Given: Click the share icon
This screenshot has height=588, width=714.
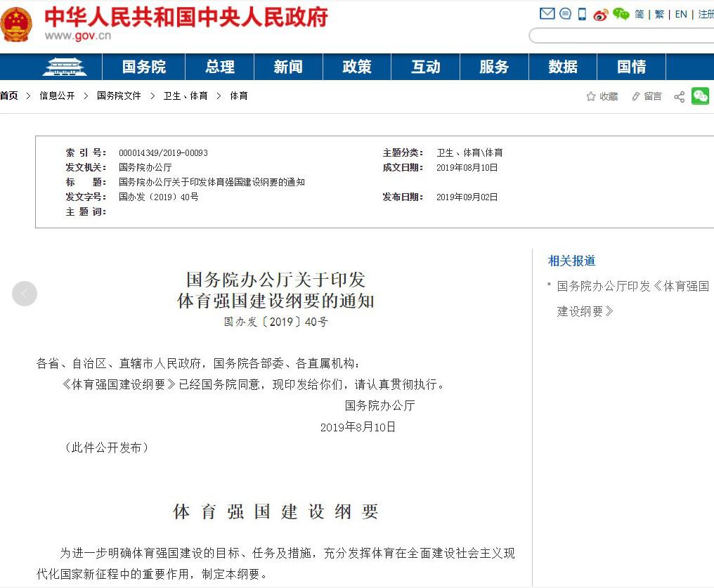Looking at the screenshot, I should tap(679, 96).
